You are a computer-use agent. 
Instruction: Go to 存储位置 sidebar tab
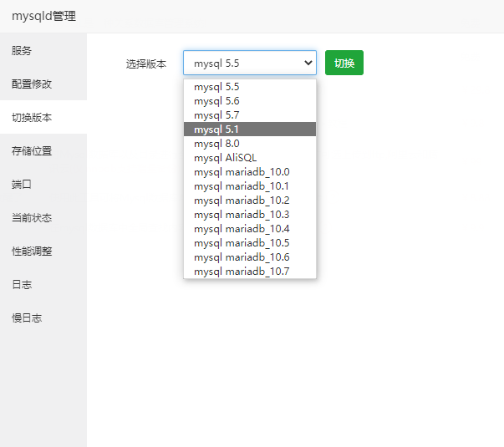tap(43, 150)
